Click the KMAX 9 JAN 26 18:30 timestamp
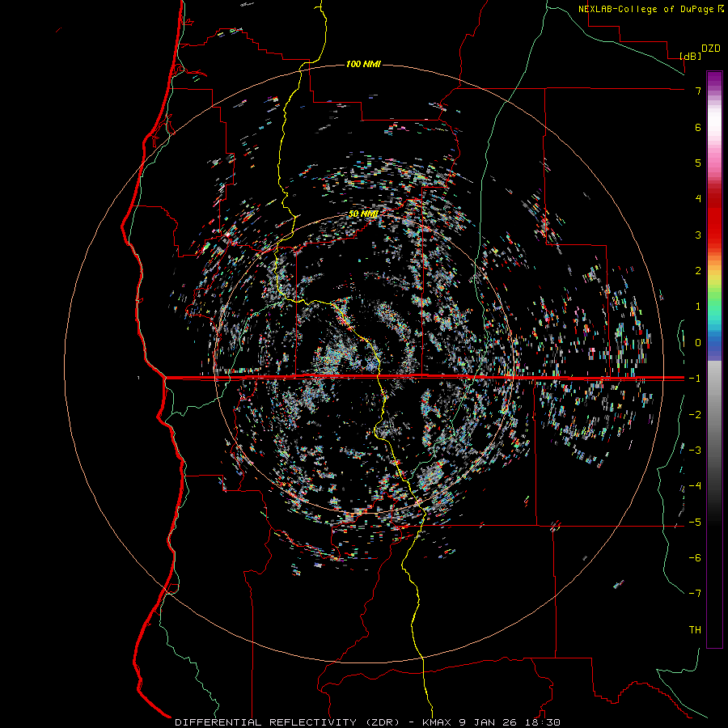The height and width of the screenshot is (728, 728). point(491,722)
